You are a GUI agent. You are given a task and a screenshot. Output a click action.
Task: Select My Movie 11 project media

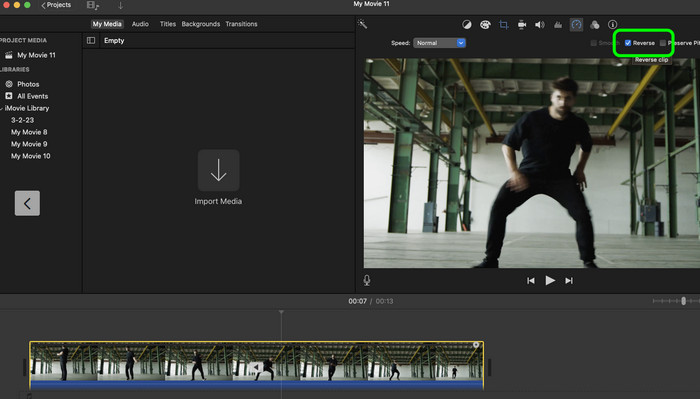36,55
